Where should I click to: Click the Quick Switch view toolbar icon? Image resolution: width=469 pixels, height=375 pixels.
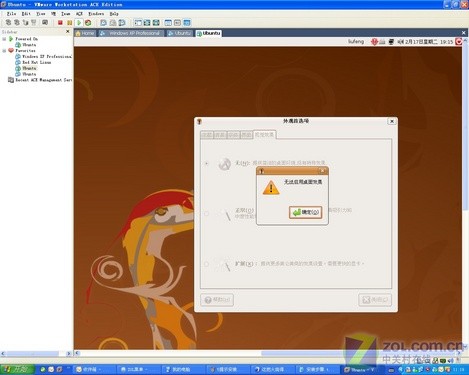click(x=147, y=23)
